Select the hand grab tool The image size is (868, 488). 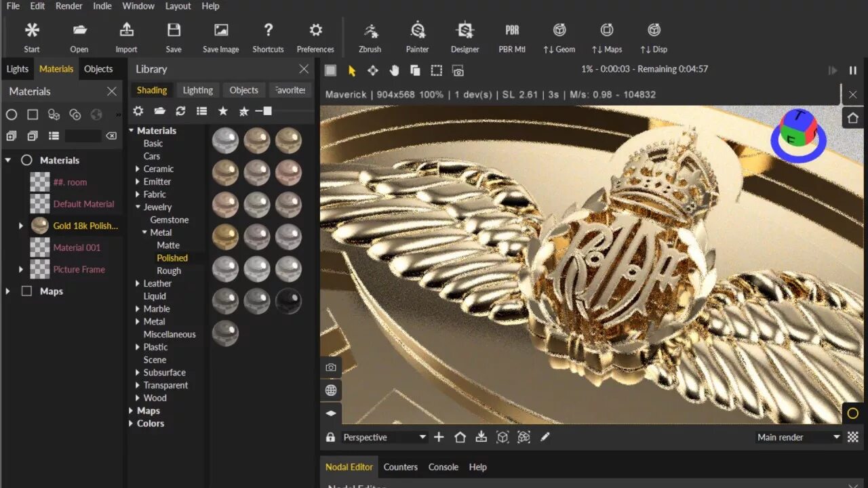click(394, 70)
